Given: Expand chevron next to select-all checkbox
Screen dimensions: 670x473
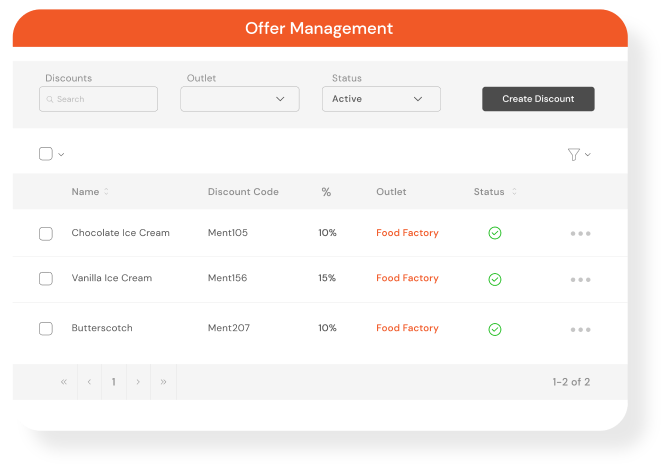Looking at the screenshot, I should point(61,155).
